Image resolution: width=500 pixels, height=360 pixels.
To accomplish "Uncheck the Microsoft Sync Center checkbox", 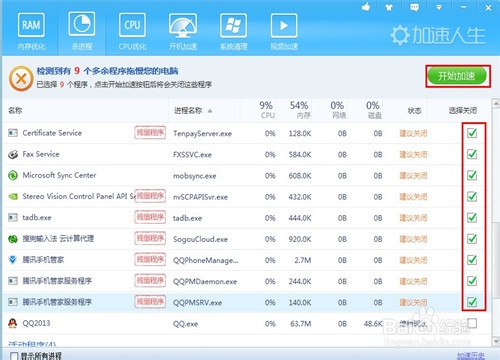I will tap(472, 175).
